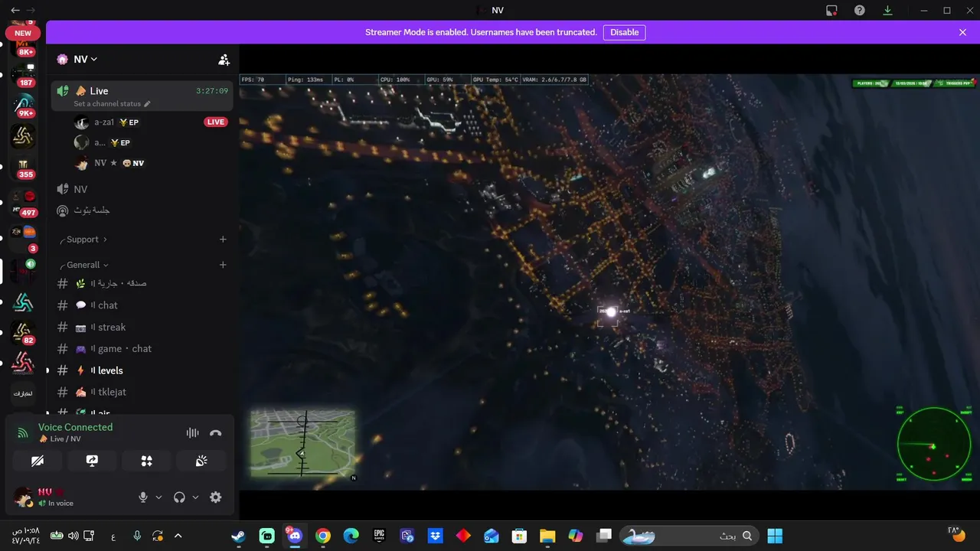Open headphone output options arrow
Screen dimensions: 980x551
tap(195, 497)
